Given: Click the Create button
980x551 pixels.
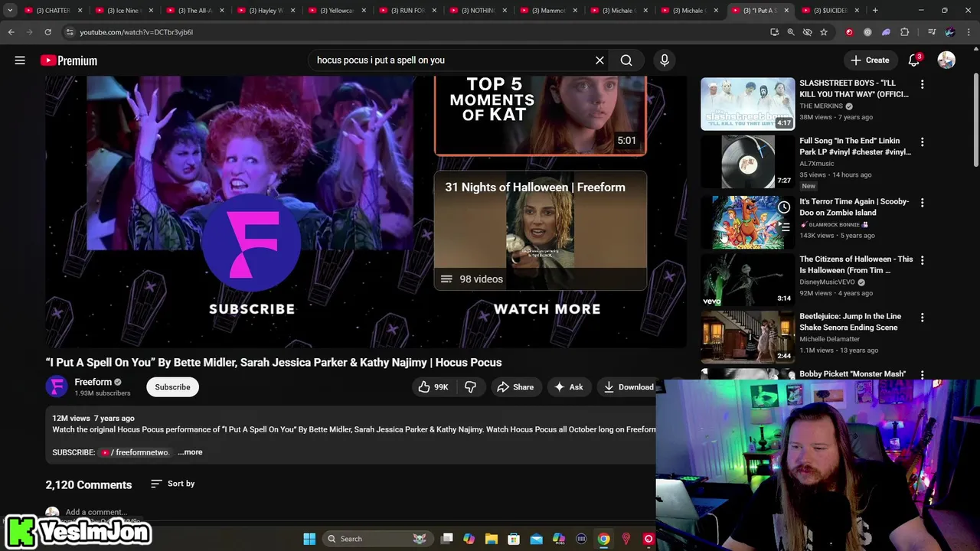Looking at the screenshot, I should (870, 60).
